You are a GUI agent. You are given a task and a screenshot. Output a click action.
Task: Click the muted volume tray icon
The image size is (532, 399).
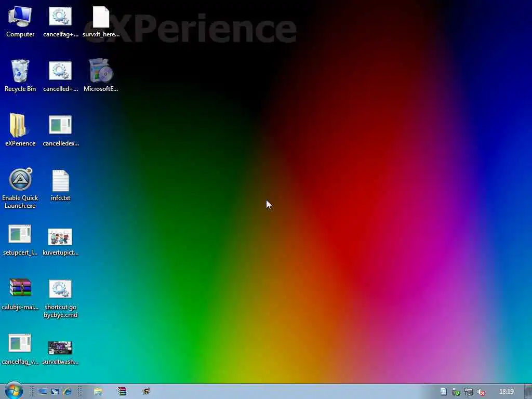tap(481, 392)
